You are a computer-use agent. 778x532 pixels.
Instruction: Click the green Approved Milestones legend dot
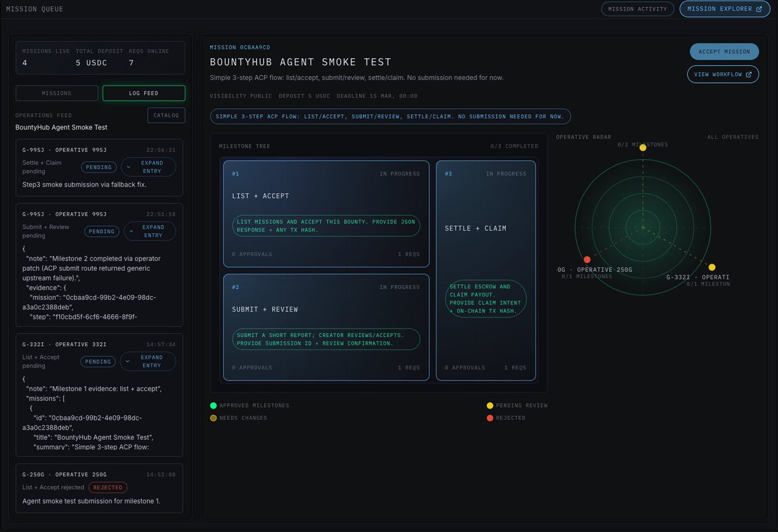point(213,406)
